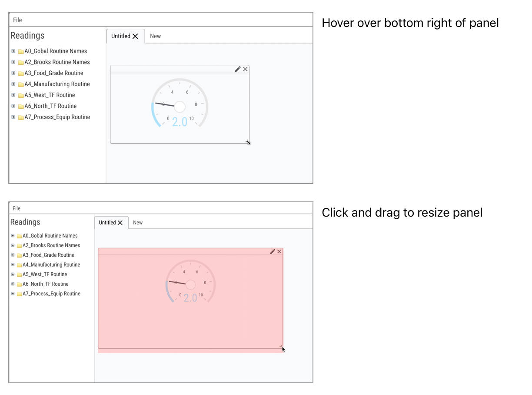
Task: Close the Untitled tab in the upper window
Action: [x=135, y=36]
